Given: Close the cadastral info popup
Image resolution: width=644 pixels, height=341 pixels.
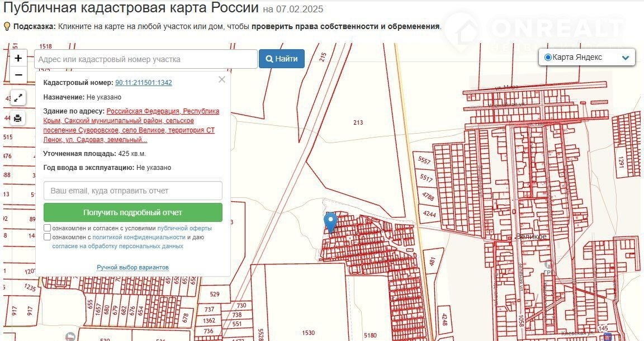Looking at the screenshot, I should pos(222,80).
